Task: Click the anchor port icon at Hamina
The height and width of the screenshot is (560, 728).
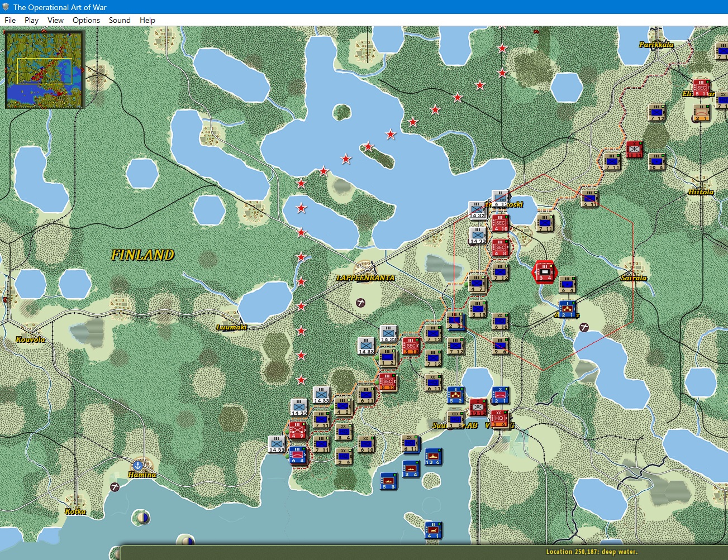Action: pyautogui.click(x=138, y=465)
